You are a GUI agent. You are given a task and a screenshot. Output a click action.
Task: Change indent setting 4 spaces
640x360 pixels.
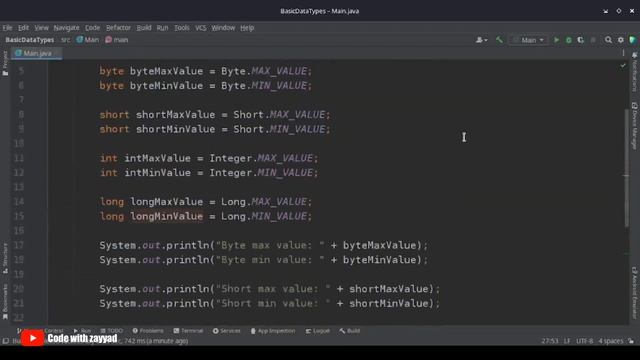point(611,341)
